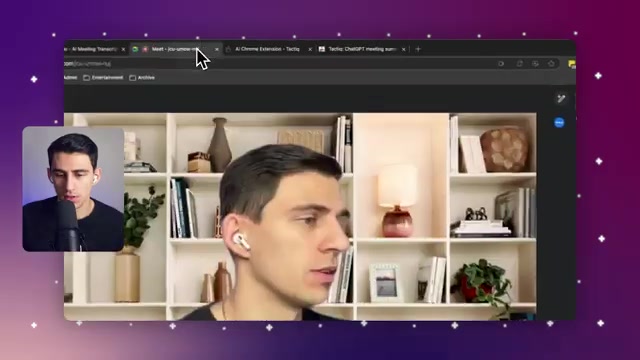Close the Tactiq: ChatGPT meeting summary tab

point(404,49)
